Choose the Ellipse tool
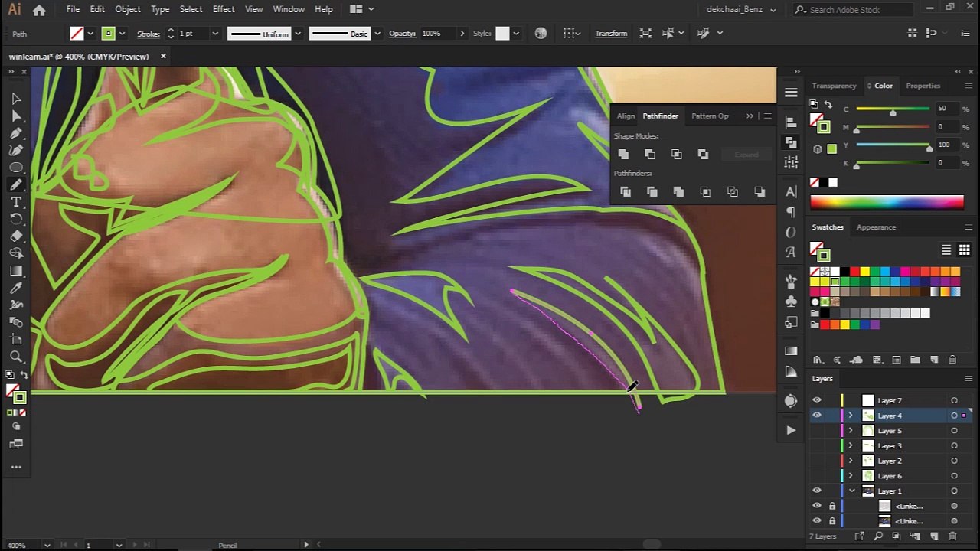The width and height of the screenshot is (980, 551). 16,168
